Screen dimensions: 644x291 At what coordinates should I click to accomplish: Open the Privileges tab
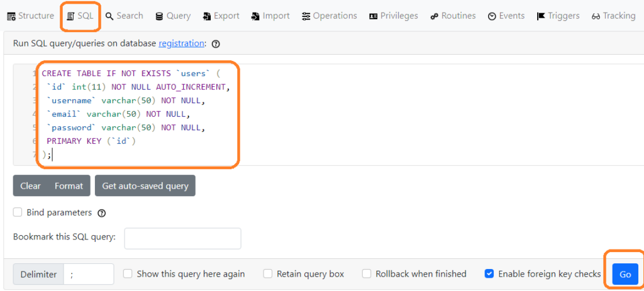point(394,16)
